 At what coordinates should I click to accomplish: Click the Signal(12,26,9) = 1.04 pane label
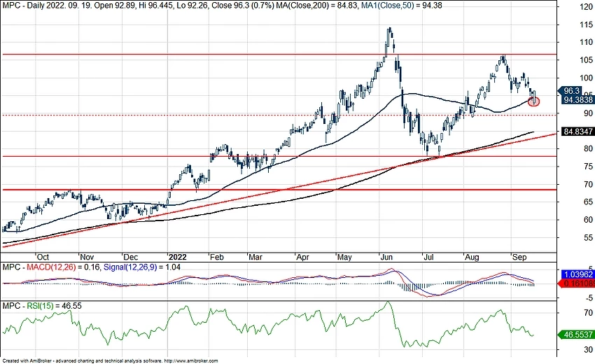click(142, 267)
